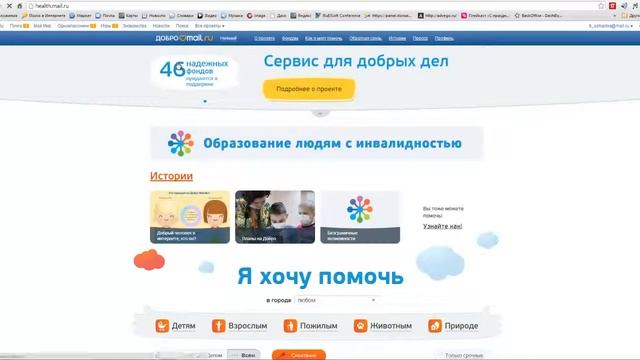This screenshot has height=360, width=640.
Task: Click the Подробнее о проекте button
Action: [309, 89]
